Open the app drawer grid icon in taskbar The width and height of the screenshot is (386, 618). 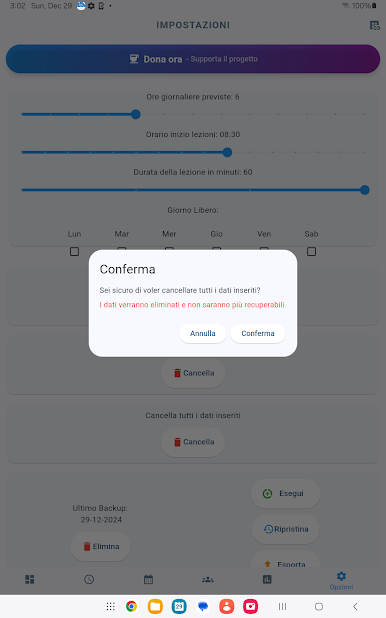[x=111, y=606]
